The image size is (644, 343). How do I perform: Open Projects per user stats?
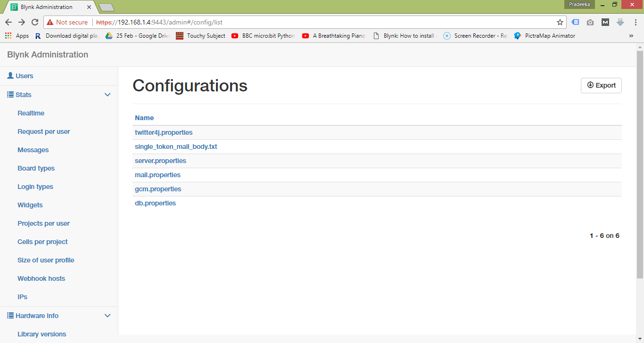click(44, 223)
